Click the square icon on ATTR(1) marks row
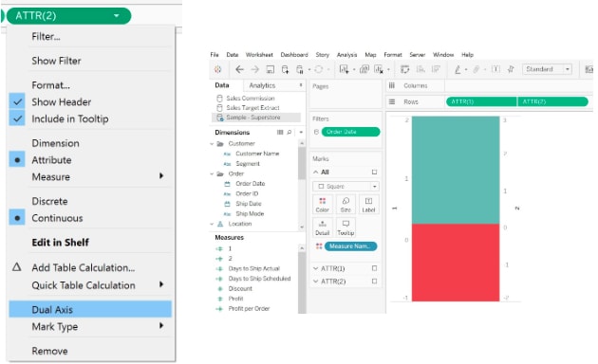 click(x=374, y=268)
